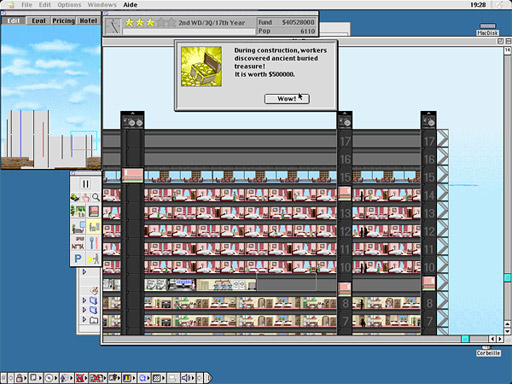
Task: Switch to the Eval tab
Action: click(38, 21)
